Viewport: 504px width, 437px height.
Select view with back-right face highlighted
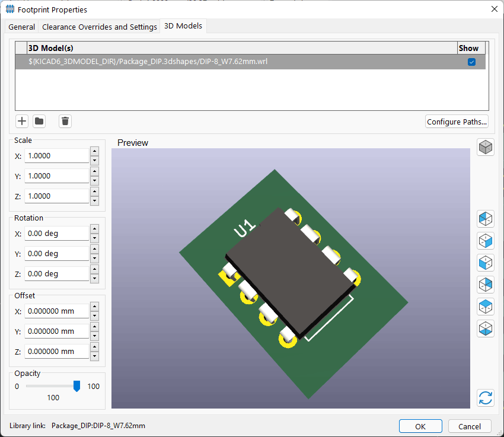tap(486, 285)
